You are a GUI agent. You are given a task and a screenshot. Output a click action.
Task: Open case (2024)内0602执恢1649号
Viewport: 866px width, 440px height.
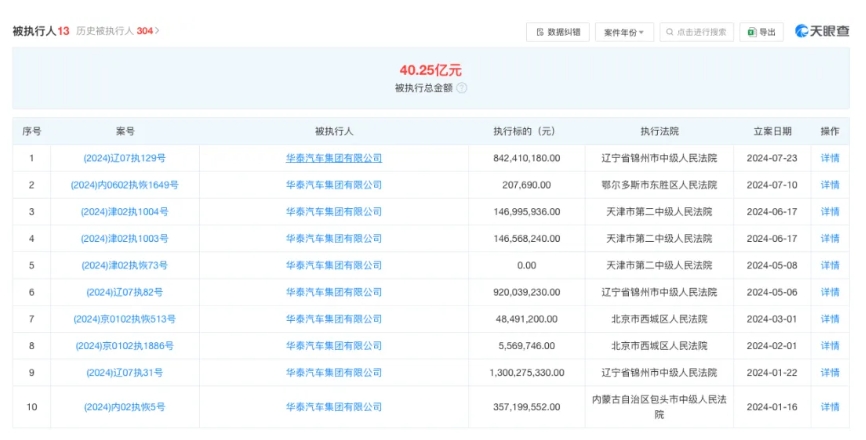[124, 185]
